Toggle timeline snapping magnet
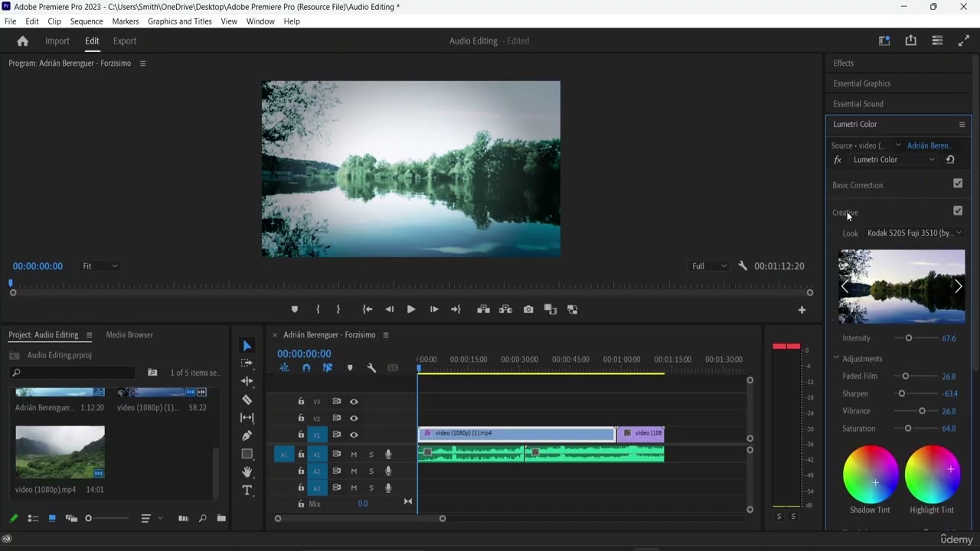The image size is (980, 551). pos(306,368)
